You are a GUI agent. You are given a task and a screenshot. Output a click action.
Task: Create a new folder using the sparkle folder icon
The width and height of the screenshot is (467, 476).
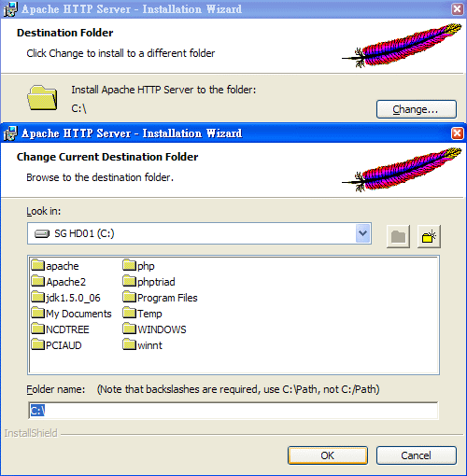coord(429,236)
